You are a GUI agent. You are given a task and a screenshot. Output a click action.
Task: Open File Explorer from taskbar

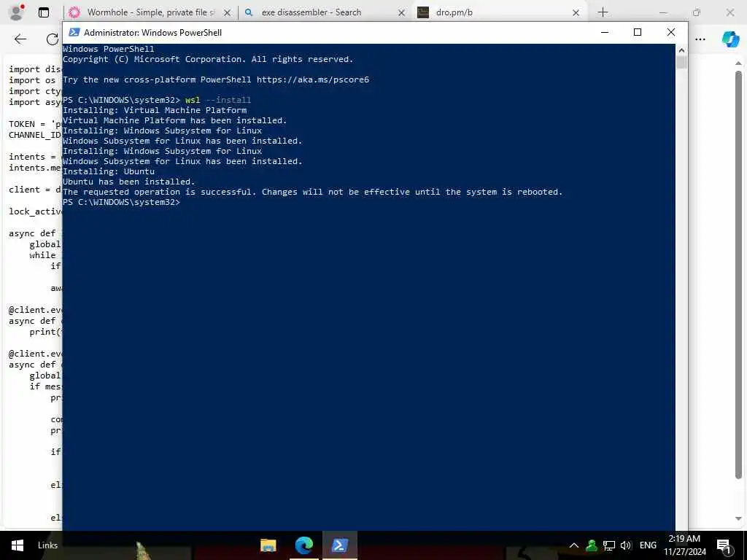268,545
